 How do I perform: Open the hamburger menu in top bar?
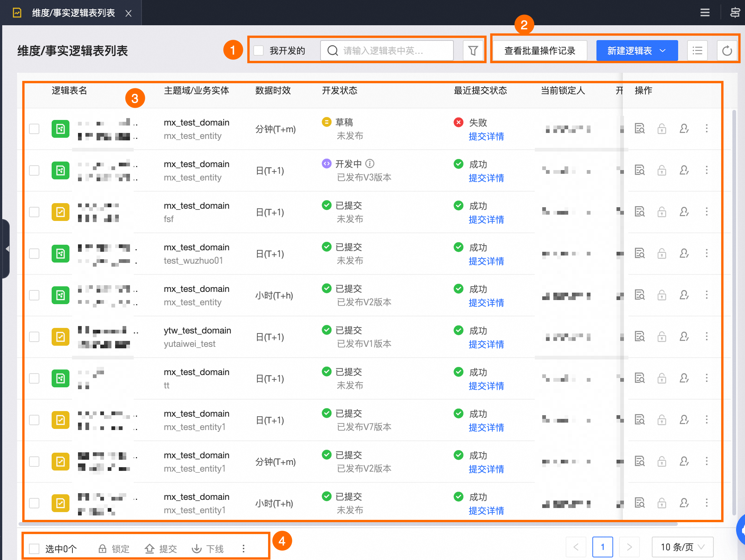pyautogui.click(x=705, y=13)
